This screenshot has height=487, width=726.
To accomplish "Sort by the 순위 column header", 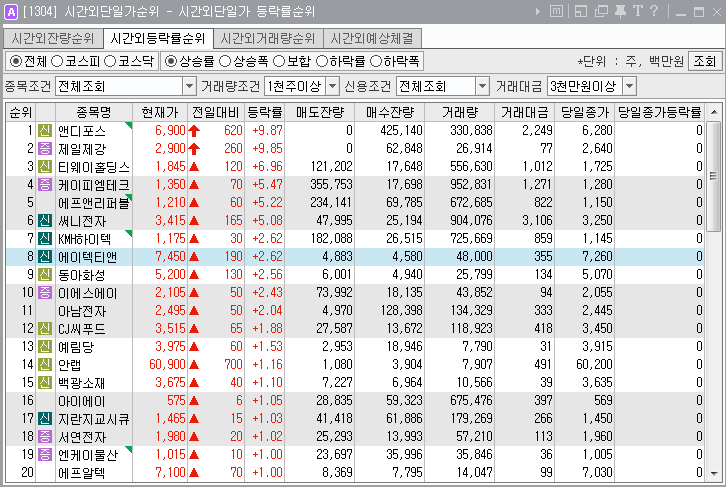I will coord(21,112).
